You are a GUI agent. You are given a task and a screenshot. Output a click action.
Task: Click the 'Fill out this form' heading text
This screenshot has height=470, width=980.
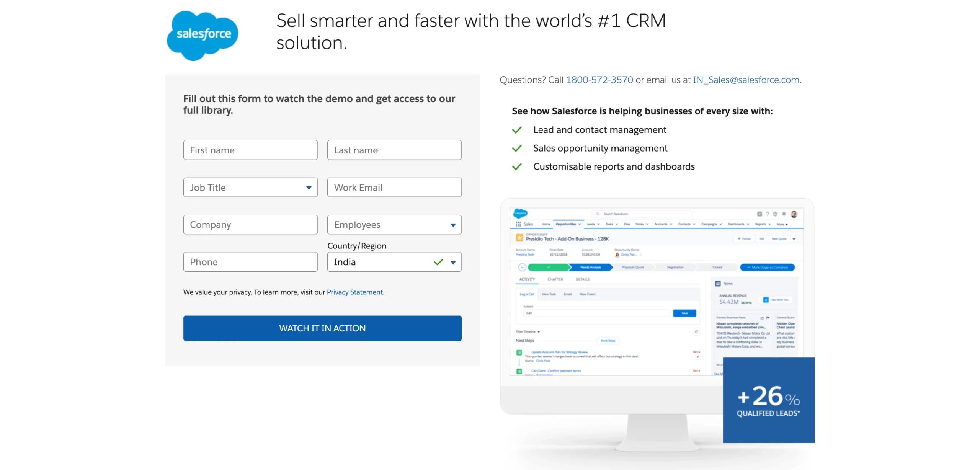[x=319, y=104]
